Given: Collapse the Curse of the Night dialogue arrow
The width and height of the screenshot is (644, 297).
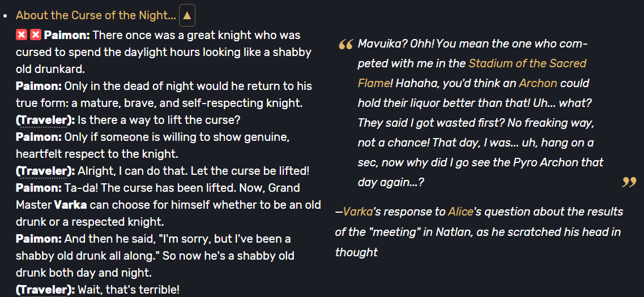Looking at the screenshot, I should 187,16.
